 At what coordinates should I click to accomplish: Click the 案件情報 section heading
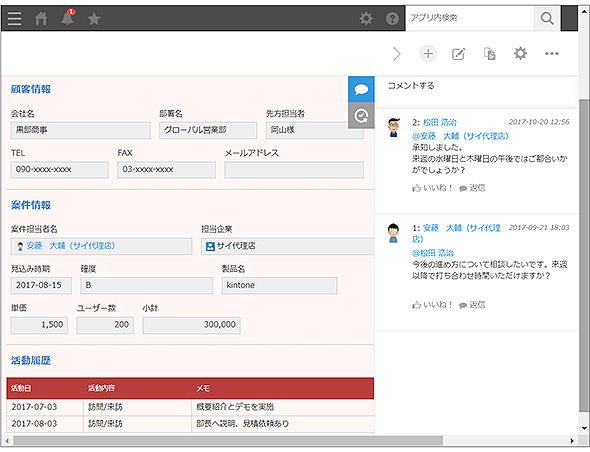pos(31,205)
